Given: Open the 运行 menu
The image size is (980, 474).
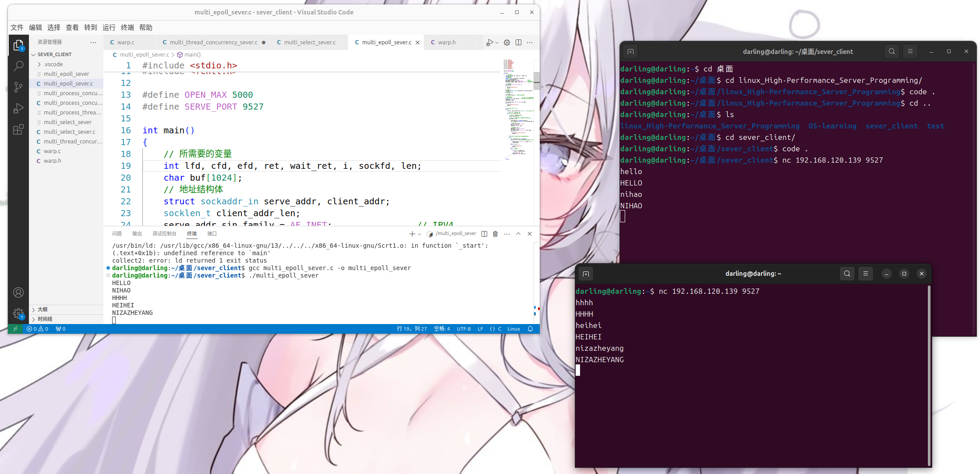Looking at the screenshot, I should pos(109,28).
